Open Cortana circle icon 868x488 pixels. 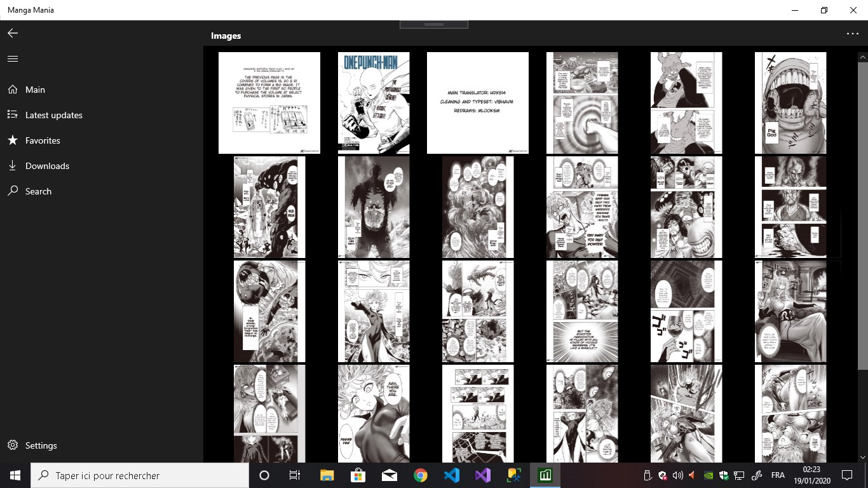pos(264,475)
